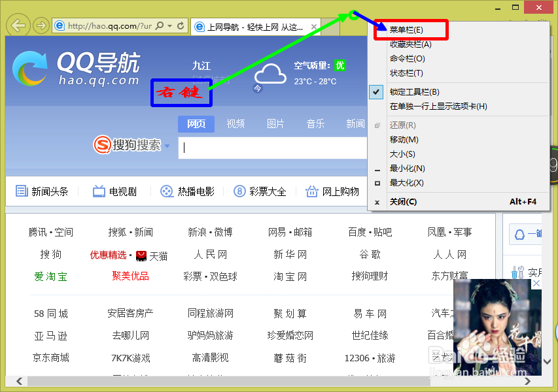The image size is (558, 392).
Task: Choose 最小化(N) from context menu
Action: tap(407, 169)
